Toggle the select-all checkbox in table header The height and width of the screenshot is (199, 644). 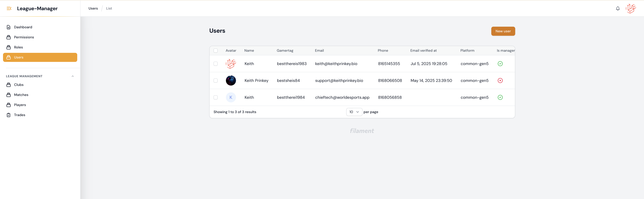(x=215, y=50)
